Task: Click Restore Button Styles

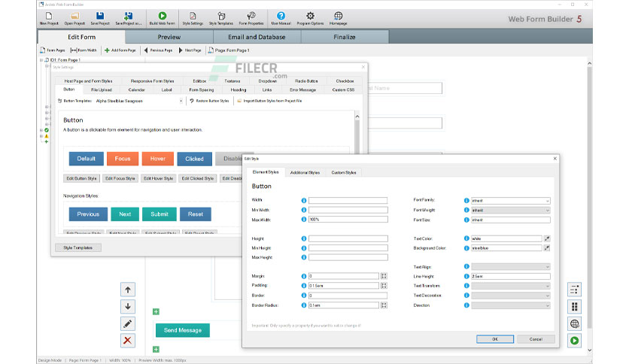Action: tap(209, 101)
